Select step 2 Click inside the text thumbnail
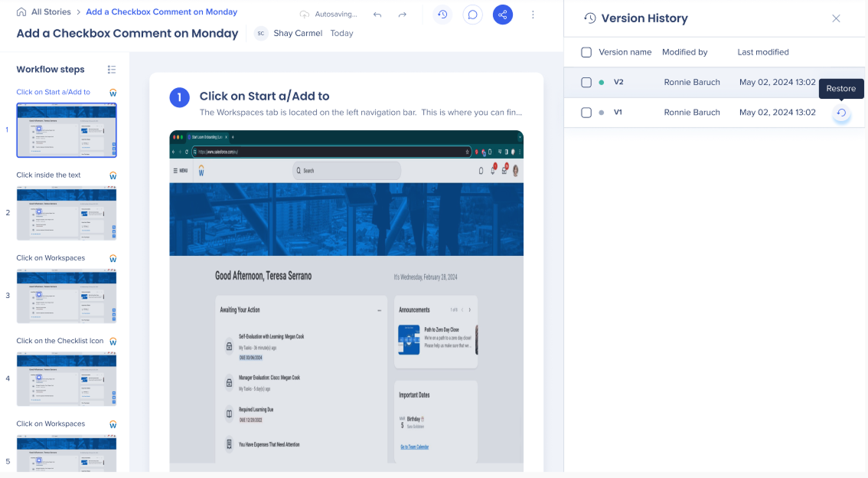This screenshot has width=868, height=478. click(x=67, y=213)
